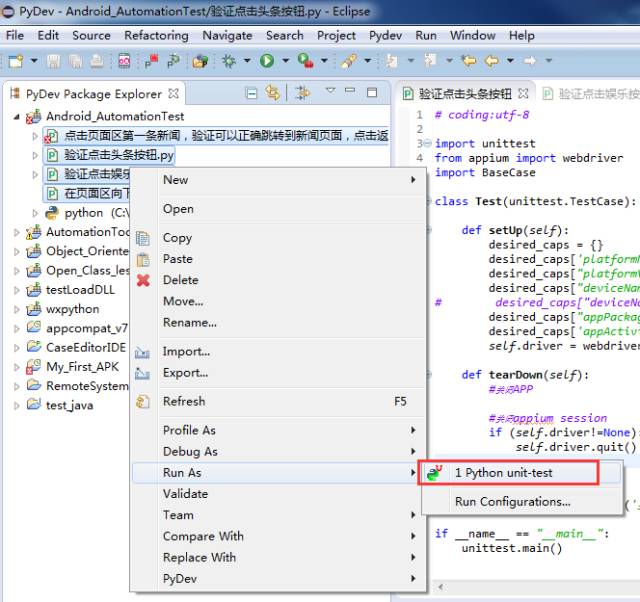
Task: Select Run Configurations... submenu item
Action: [521, 502]
